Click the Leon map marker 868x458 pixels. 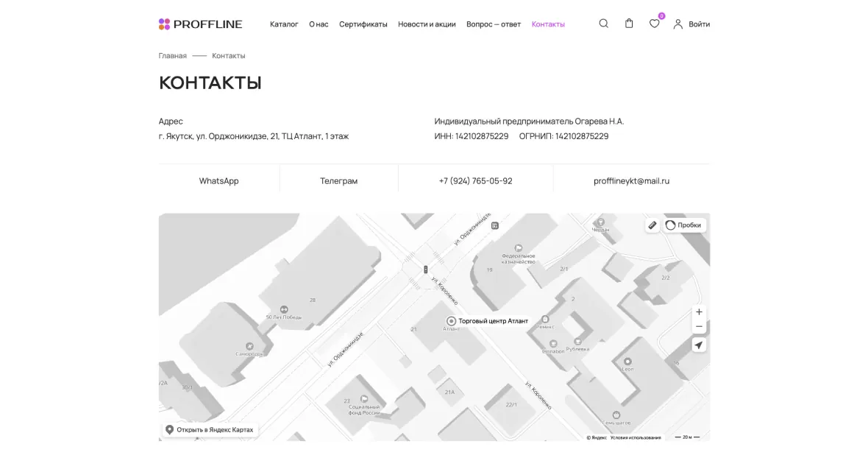tap(627, 362)
